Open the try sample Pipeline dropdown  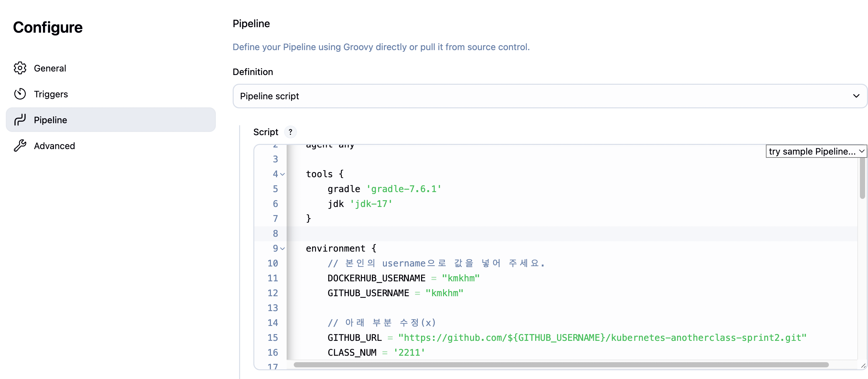[x=816, y=151]
